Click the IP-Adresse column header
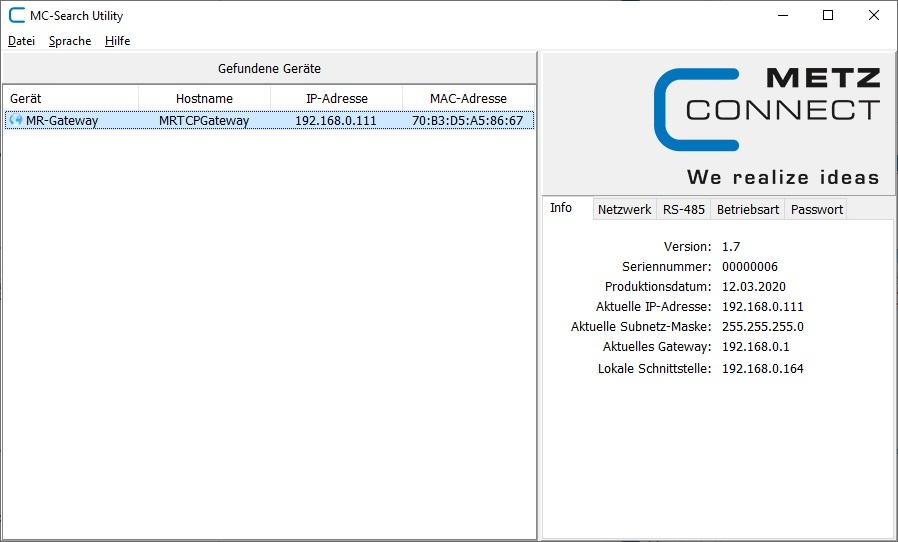 (x=336, y=98)
